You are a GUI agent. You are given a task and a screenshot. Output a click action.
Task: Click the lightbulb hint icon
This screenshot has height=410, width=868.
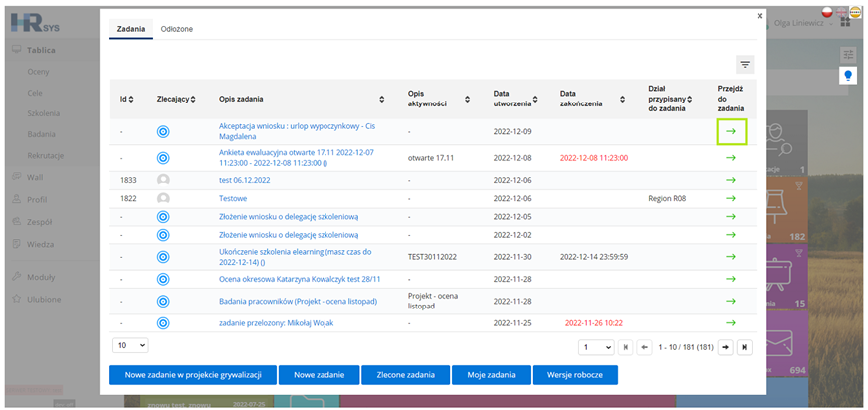pos(847,75)
